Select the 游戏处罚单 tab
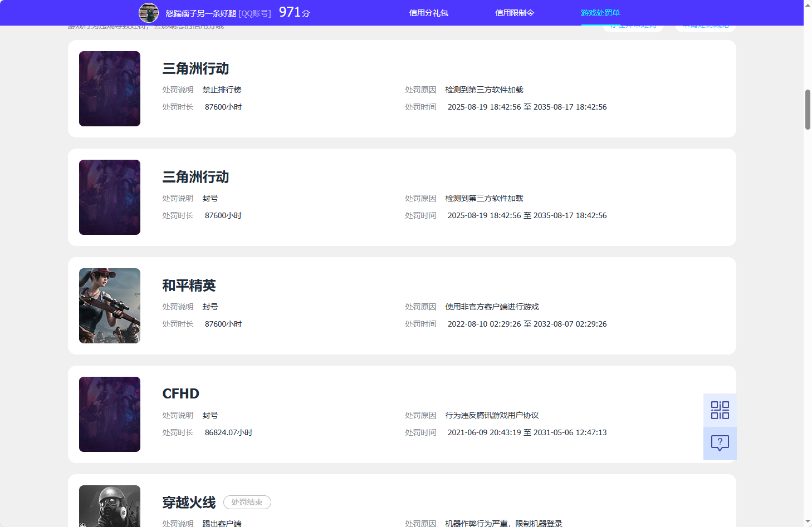 pos(601,12)
